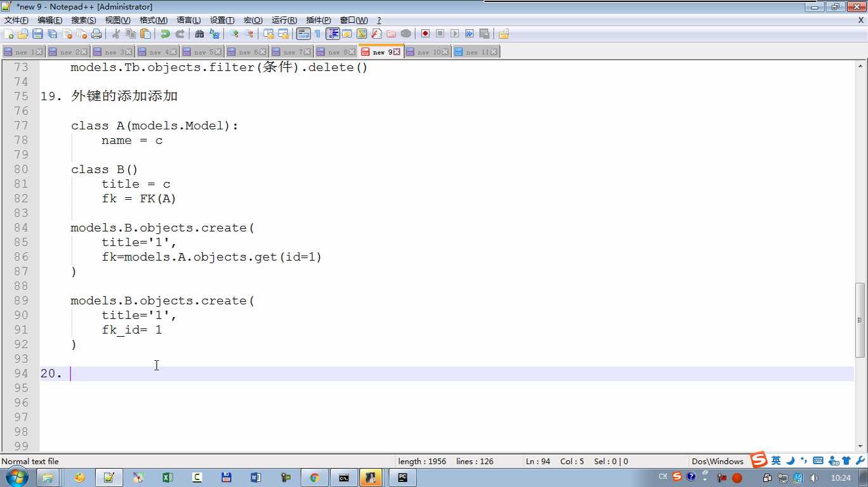Open the 视图(V) menu
This screenshot has height=487, width=868.
118,20
